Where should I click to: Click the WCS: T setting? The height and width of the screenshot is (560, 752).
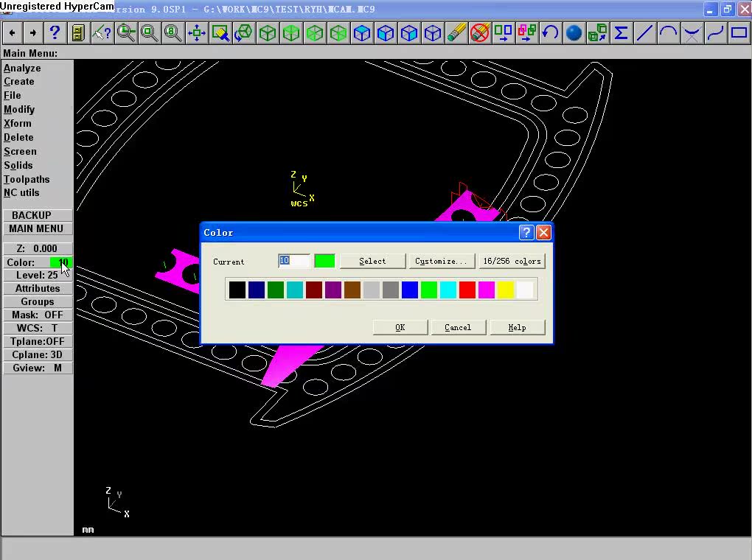pos(38,329)
